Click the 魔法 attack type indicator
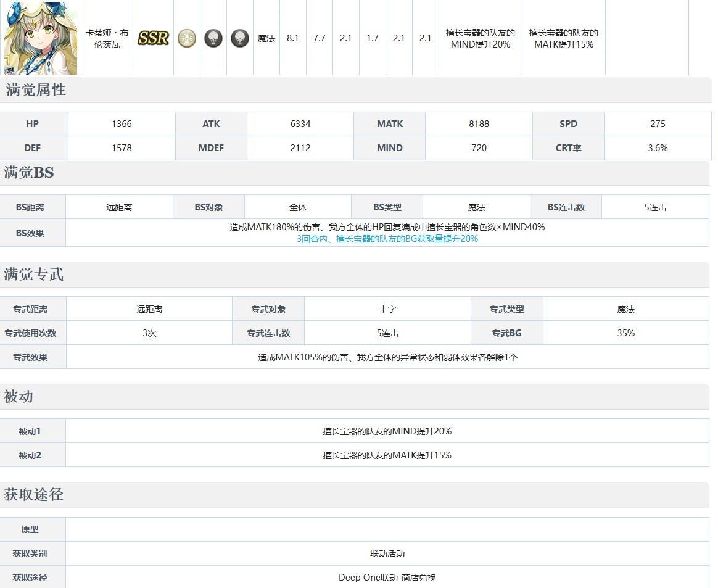This screenshot has width=718, height=588. [x=266, y=38]
